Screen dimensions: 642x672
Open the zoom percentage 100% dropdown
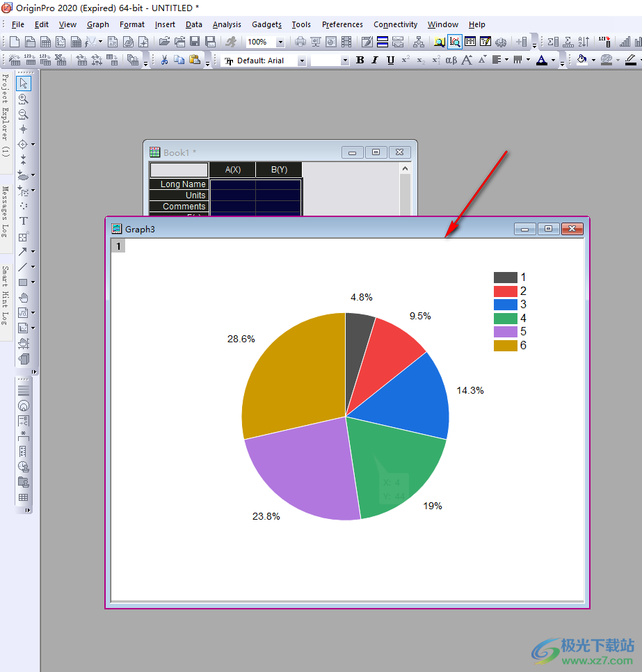pyautogui.click(x=280, y=42)
